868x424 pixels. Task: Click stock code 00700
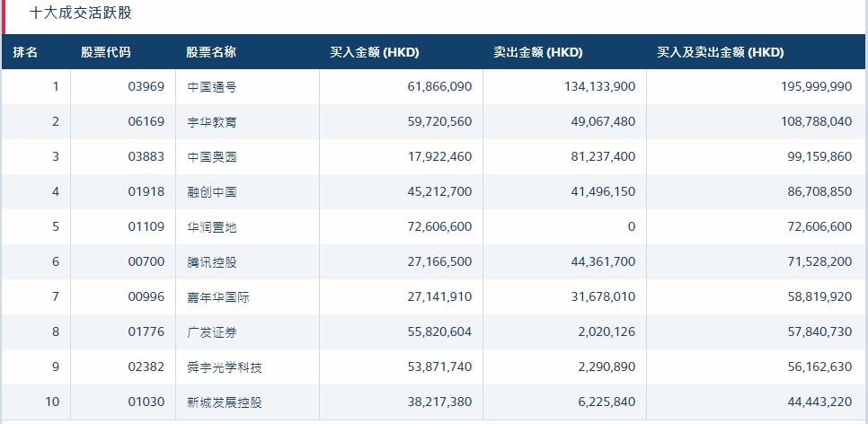pyautogui.click(x=146, y=261)
